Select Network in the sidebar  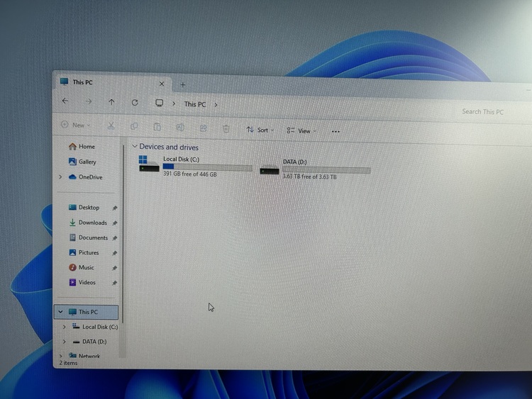point(89,356)
